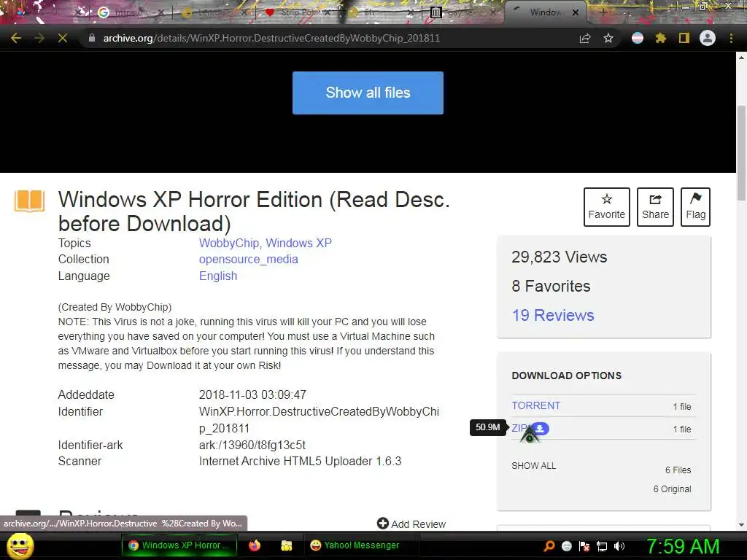Click the Share button on the item page
747x560 pixels.
pyautogui.click(x=655, y=206)
